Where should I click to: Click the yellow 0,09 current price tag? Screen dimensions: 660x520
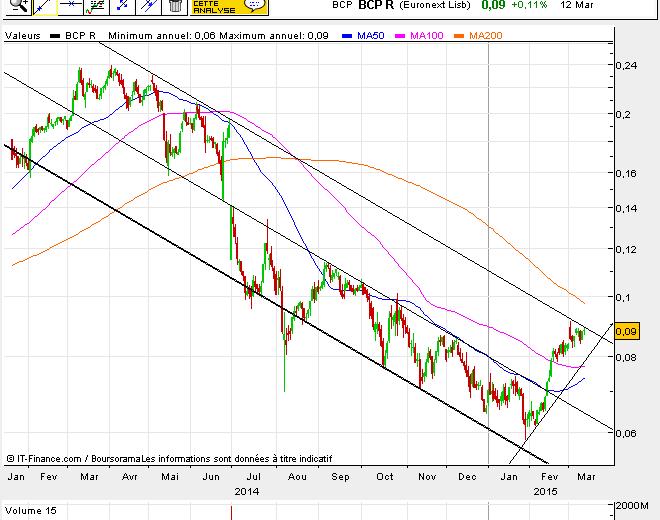pyautogui.click(x=627, y=331)
